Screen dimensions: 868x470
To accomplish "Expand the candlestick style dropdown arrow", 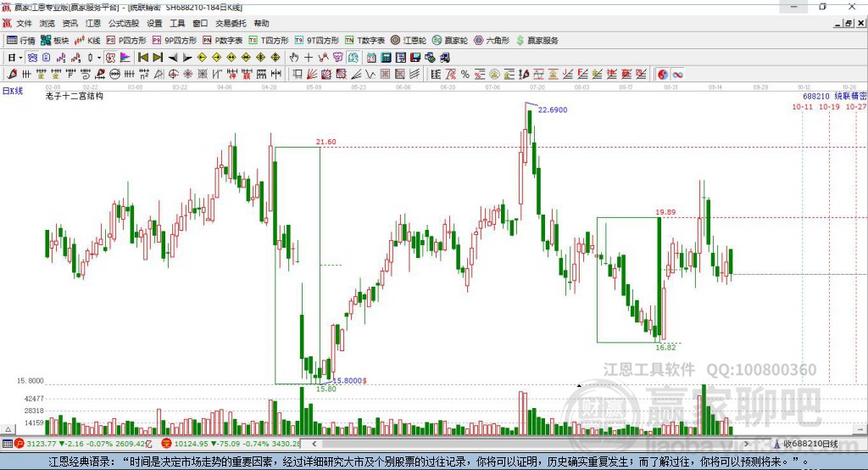I will (x=99, y=58).
